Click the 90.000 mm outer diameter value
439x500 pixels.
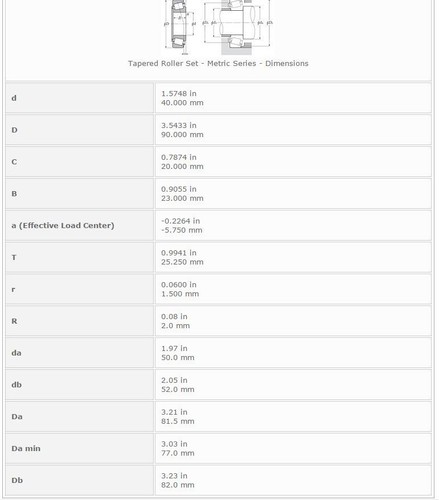182,135
